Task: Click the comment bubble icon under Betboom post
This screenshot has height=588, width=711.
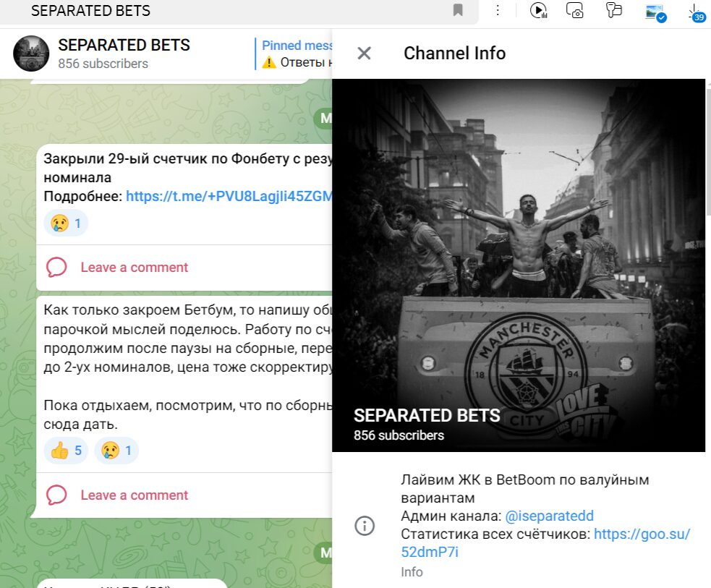Action: (x=56, y=495)
